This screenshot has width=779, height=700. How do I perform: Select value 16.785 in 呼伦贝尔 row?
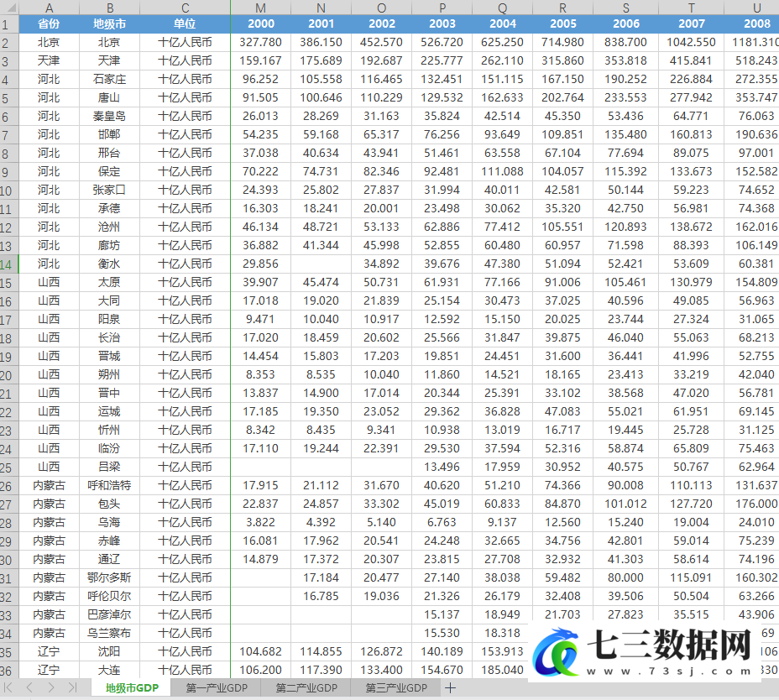321,596
